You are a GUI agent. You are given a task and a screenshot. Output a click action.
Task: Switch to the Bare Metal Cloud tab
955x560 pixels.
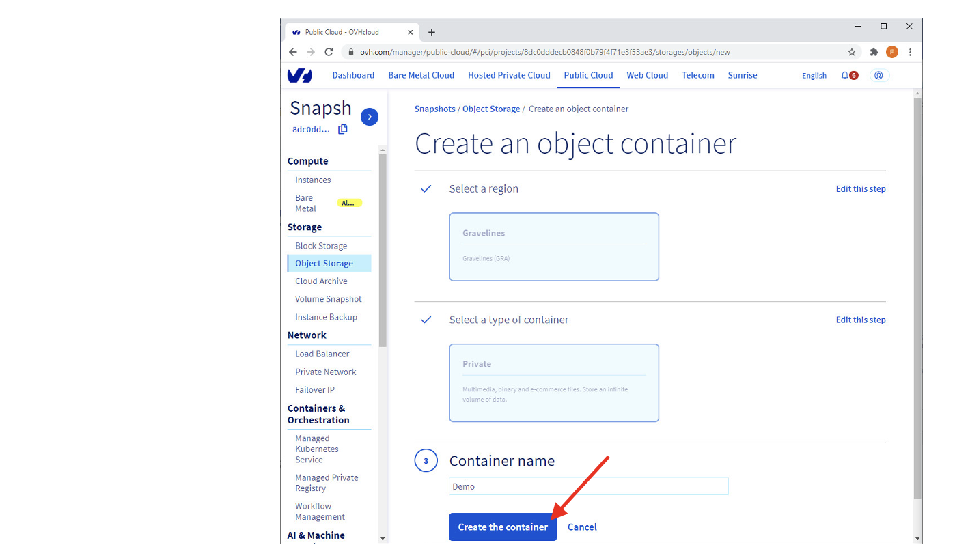[421, 75]
